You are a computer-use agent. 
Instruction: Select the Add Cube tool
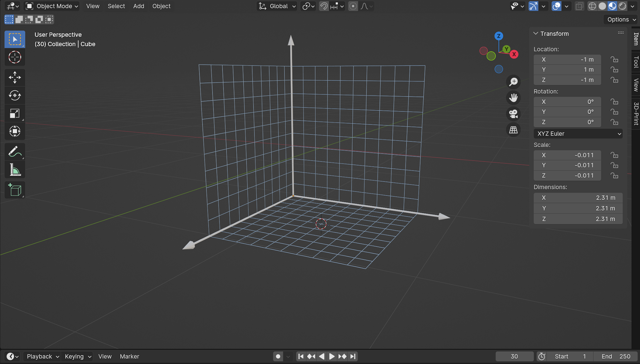(15, 190)
